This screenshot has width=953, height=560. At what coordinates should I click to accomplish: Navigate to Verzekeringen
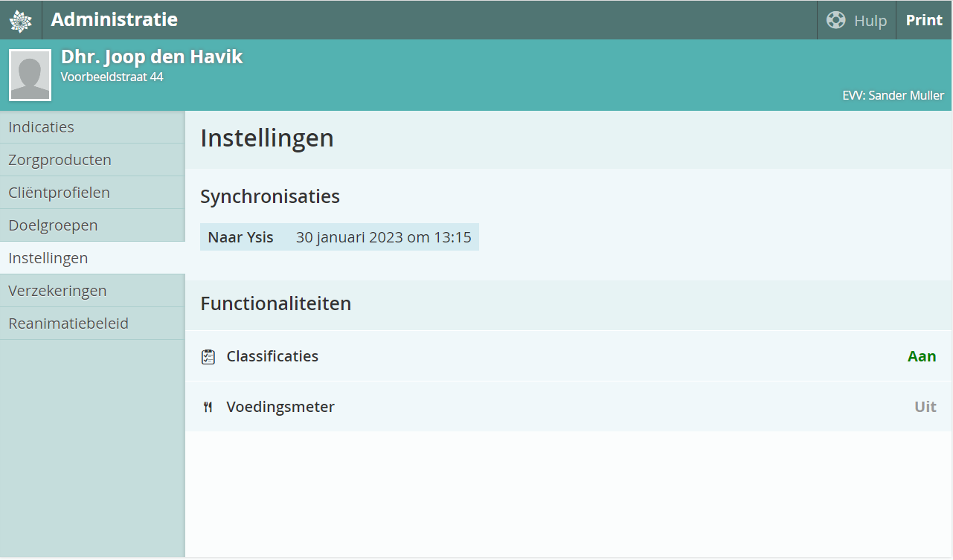[57, 291]
